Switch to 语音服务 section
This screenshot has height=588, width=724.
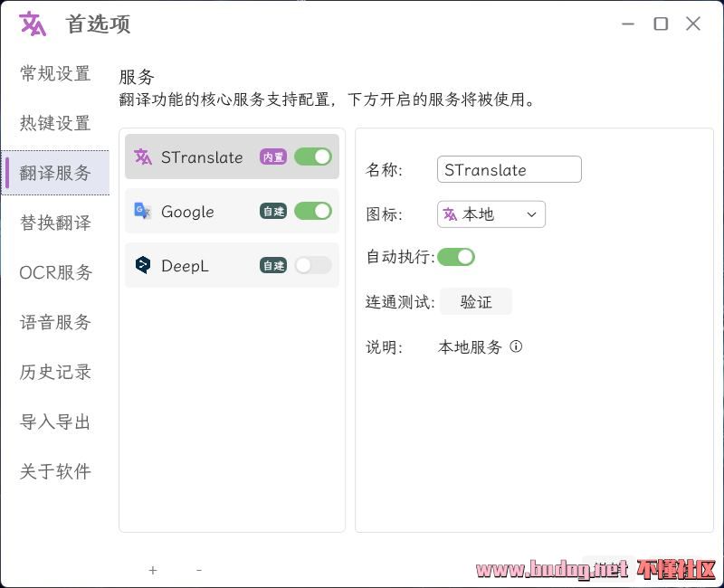[55, 322]
